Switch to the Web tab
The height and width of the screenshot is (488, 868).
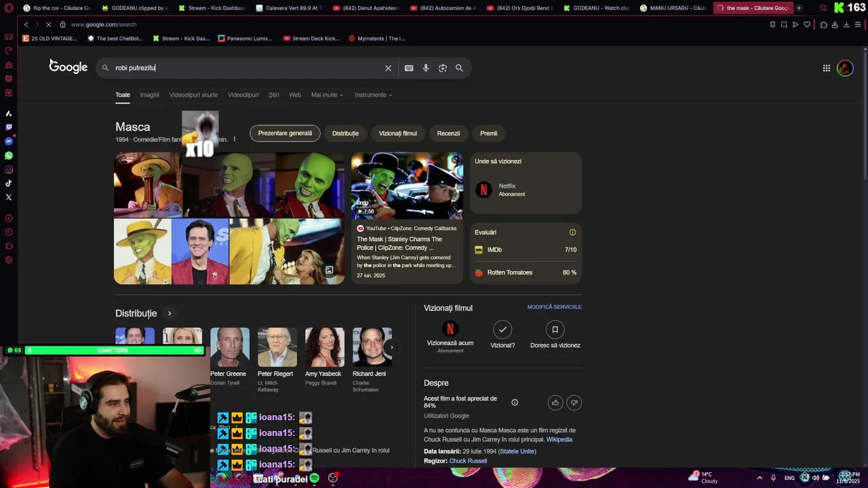point(295,95)
